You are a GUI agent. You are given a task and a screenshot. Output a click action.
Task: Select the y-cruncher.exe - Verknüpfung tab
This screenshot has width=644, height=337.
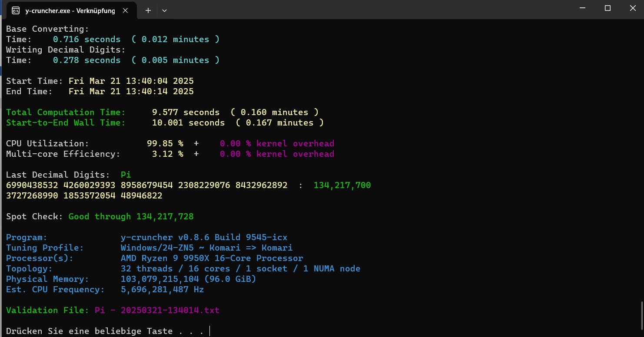point(70,10)
